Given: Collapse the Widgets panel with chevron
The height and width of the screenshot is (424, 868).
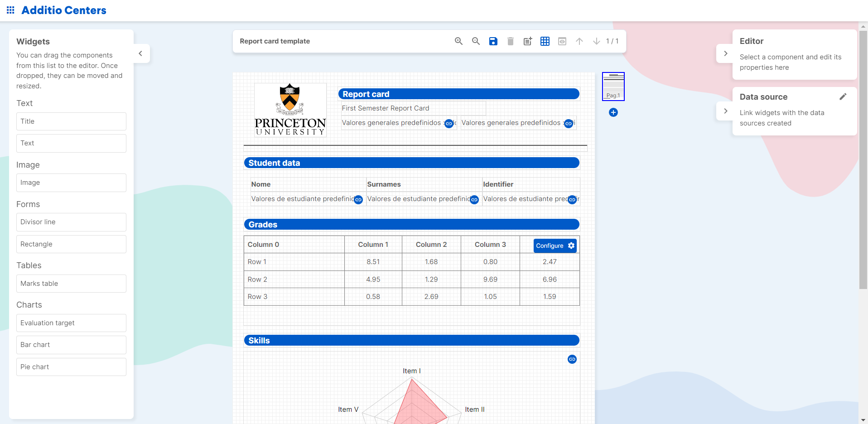Looking at the screenshot, I should (140, 53).
